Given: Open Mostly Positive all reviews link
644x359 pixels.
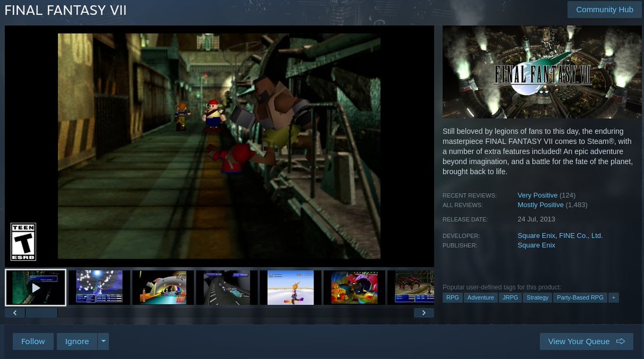Looking at the screenshot, I should click(x=540, y=205).
